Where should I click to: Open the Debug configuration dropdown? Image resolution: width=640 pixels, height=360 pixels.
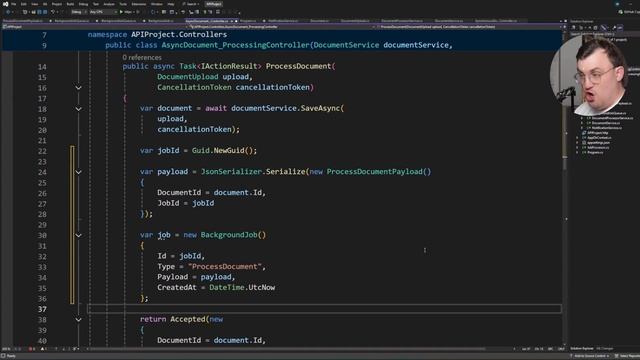[78, 12]
